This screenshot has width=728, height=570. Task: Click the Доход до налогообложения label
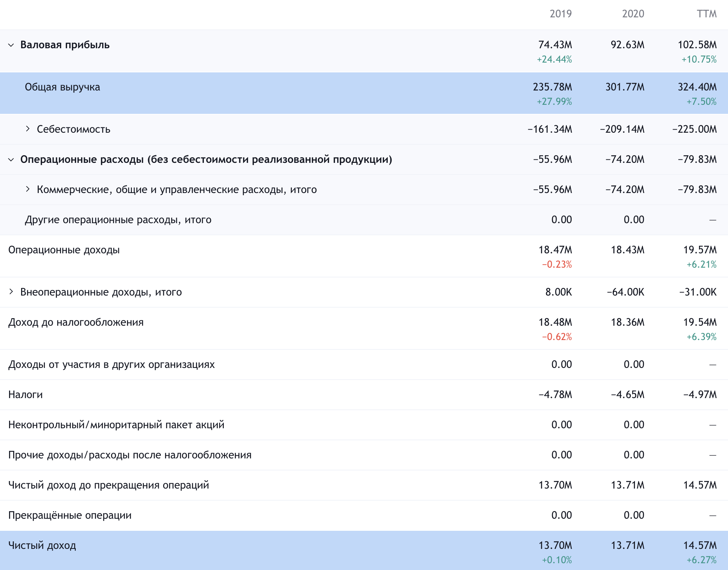pyautogui.click(x=76, y=322)
